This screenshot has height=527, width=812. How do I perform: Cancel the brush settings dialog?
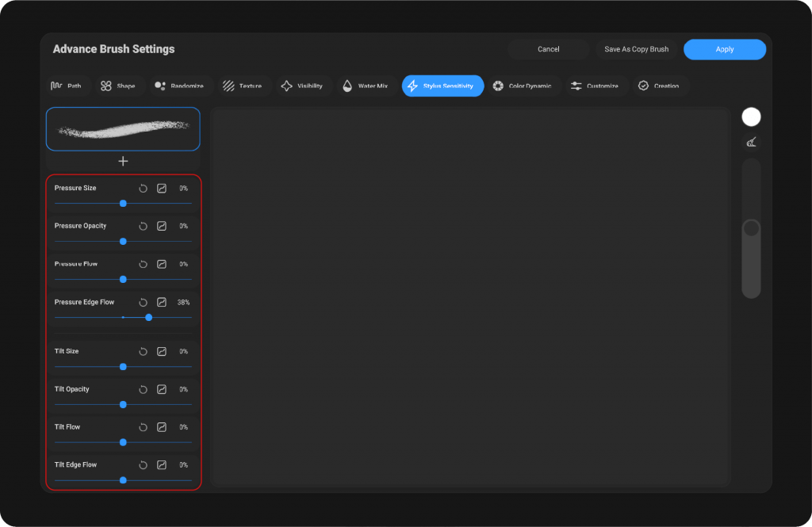point(548,49)
